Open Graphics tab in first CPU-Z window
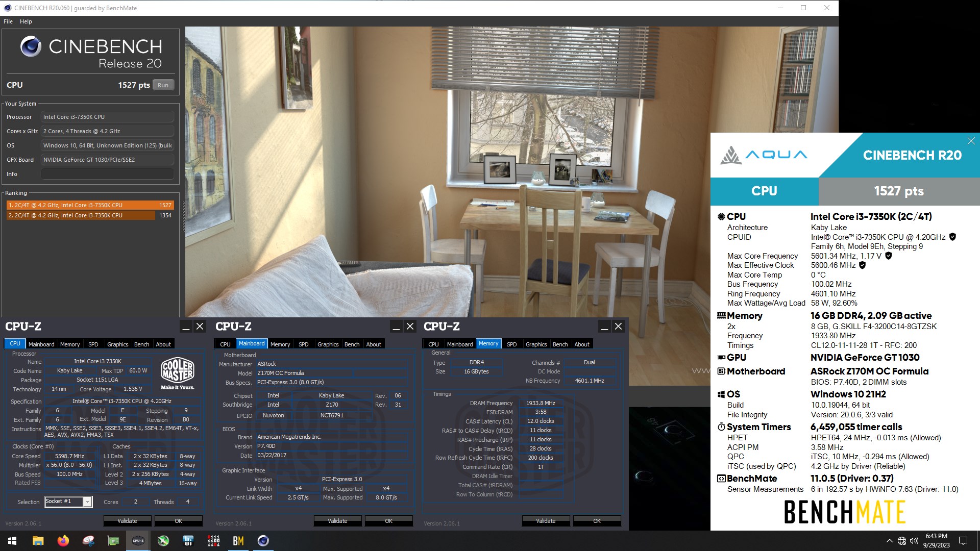This screenshot has width=980, height=551. 118,344
